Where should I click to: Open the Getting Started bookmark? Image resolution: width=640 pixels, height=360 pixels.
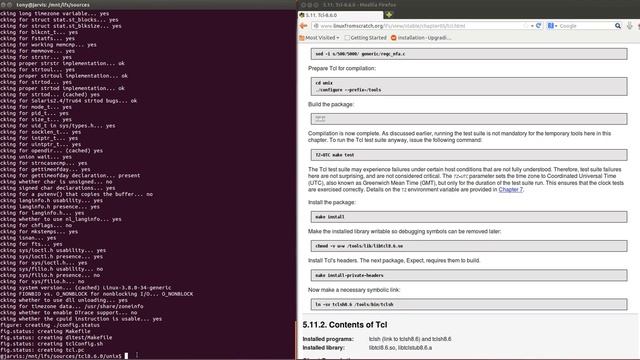pos(365,38)
